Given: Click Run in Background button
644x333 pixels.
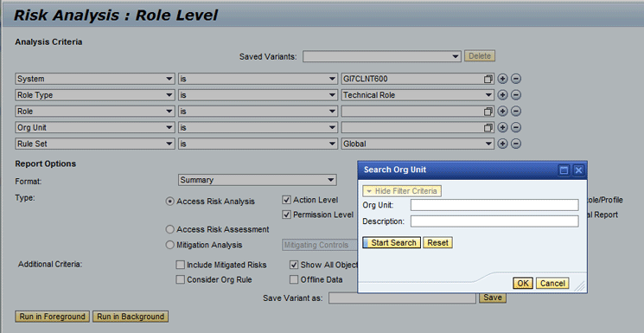Looking at the screenshot, I should tap(131, 317).
